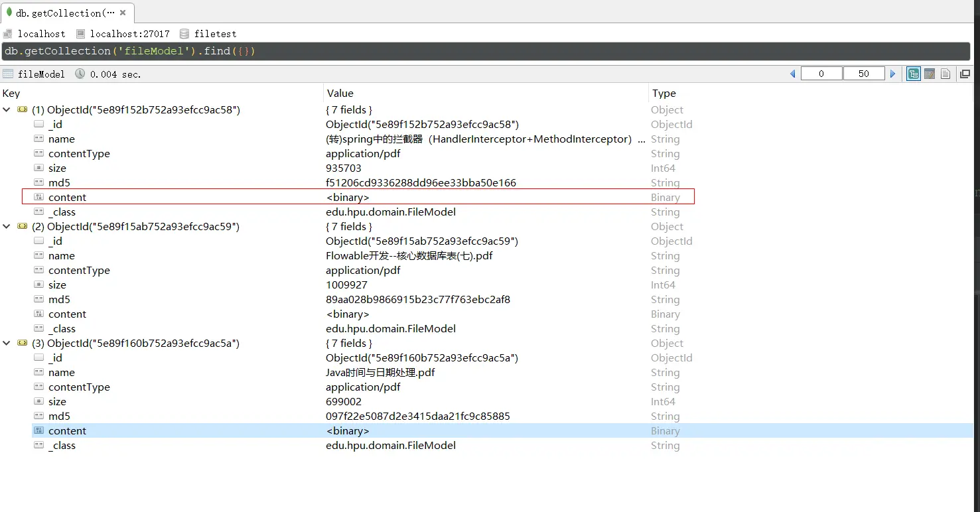
Task: Click the _id field icon in document (3)
Action: 39,358
